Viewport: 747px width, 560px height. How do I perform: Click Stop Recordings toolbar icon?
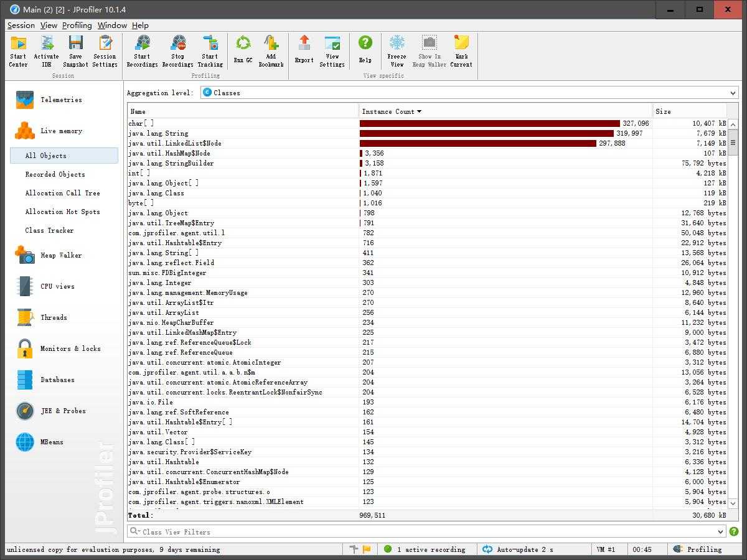177,51
